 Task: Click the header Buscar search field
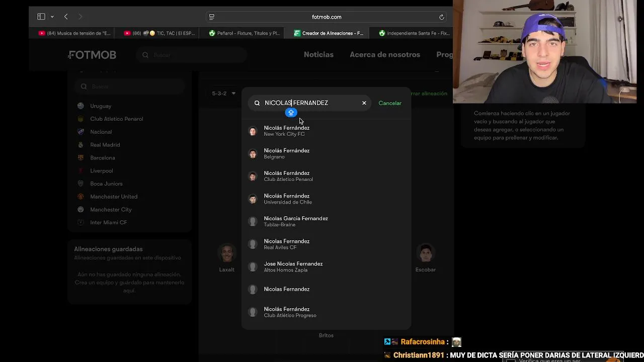191,55
